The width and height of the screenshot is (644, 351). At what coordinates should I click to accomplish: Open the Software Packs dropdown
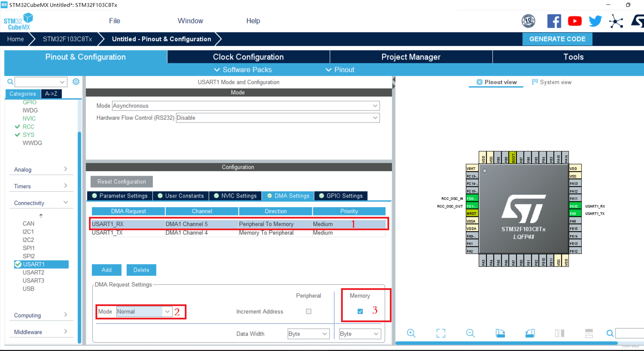(243, 70)
